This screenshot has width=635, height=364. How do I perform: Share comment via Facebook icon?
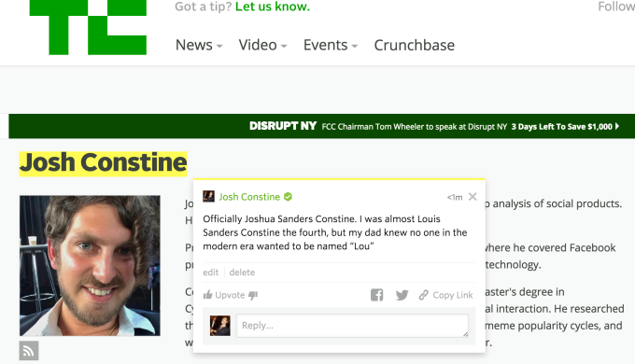376,295
